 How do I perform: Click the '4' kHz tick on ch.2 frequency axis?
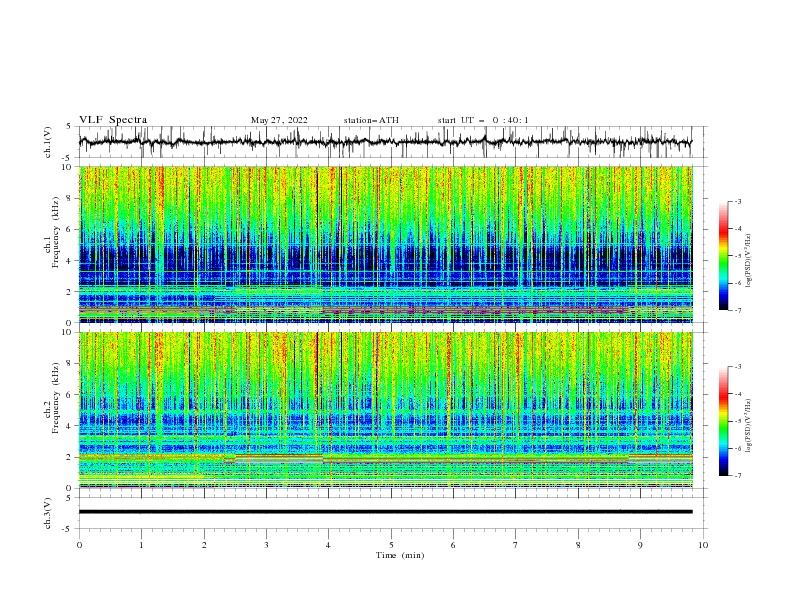tap(70, 426)
